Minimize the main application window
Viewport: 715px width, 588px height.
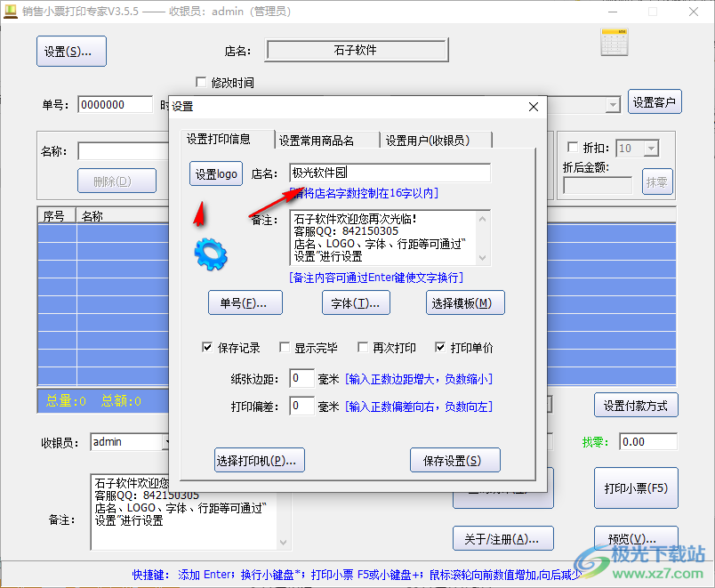[613, 12]
